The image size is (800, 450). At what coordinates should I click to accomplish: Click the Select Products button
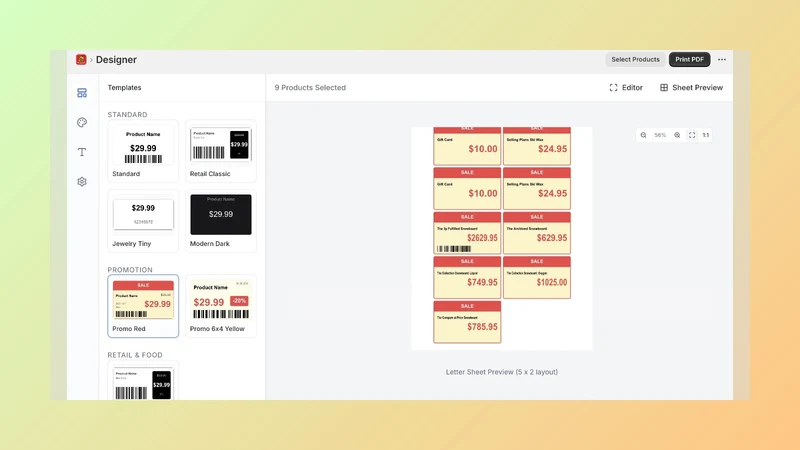(635, 60)
